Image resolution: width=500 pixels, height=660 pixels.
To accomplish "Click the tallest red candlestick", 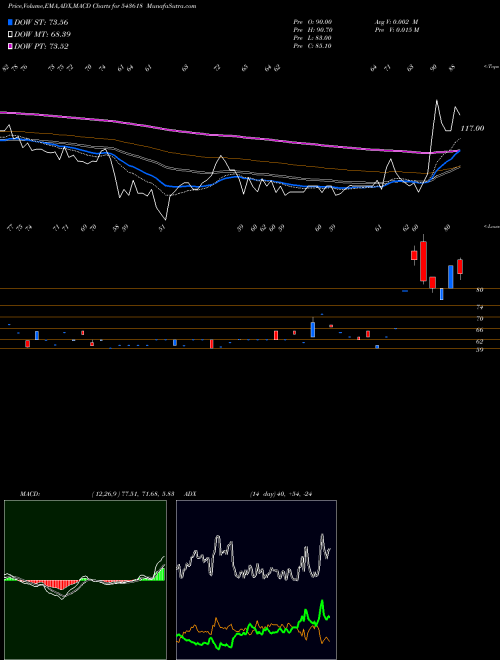I will [423, 261].
